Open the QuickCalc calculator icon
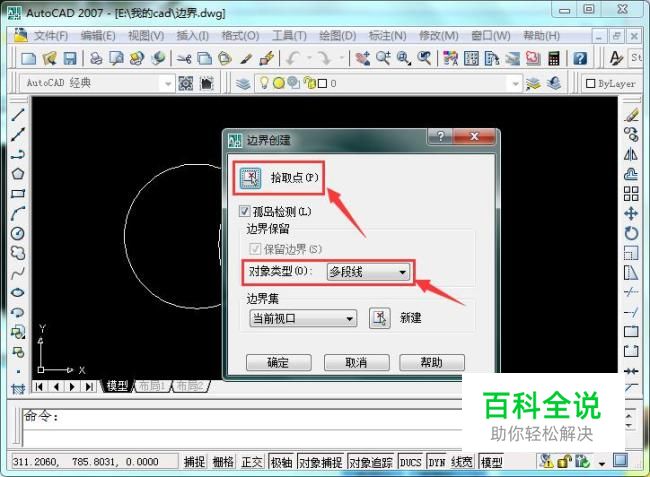Viewport: 650px width, 477px height. click(x=553, y=58)
